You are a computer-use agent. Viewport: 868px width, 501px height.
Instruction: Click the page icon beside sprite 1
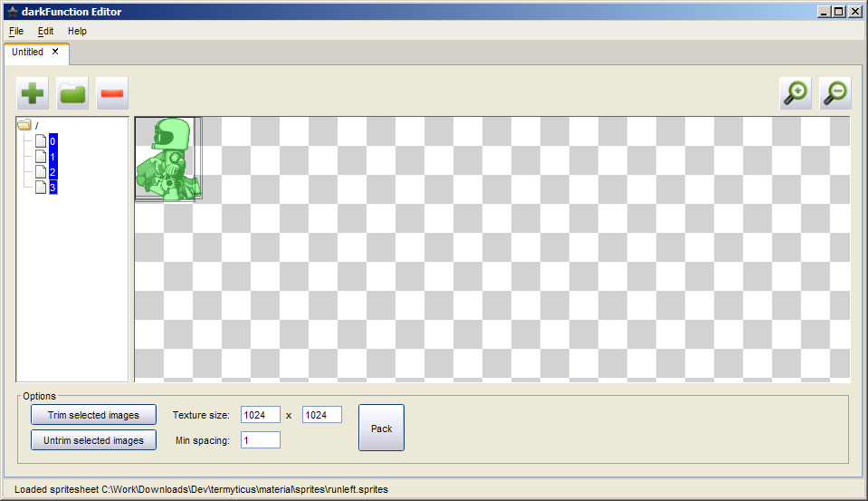[x=41, y=157]
